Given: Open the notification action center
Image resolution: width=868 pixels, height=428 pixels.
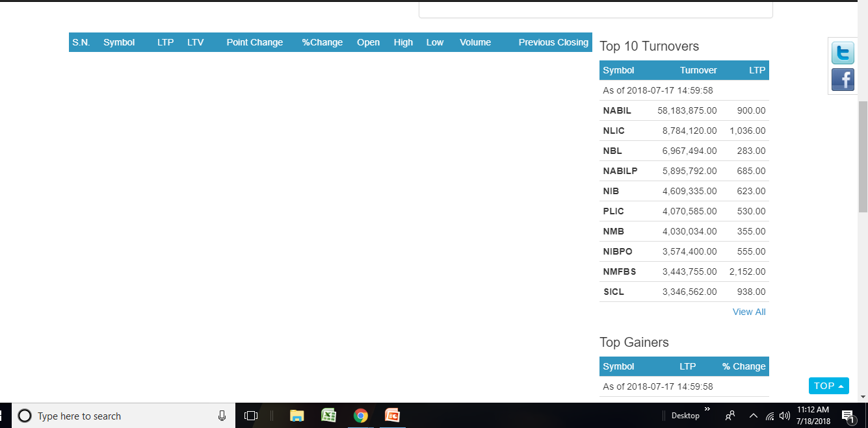Looking at the screenshot, I should [847, 416].
